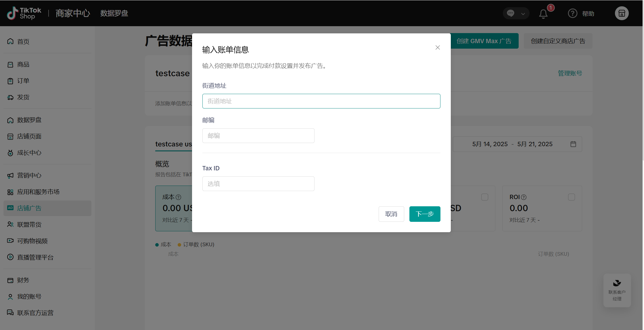This screenshot has height=330, width=644.
Task: Open the shop avatar profile icon
Action: (622, 14)
